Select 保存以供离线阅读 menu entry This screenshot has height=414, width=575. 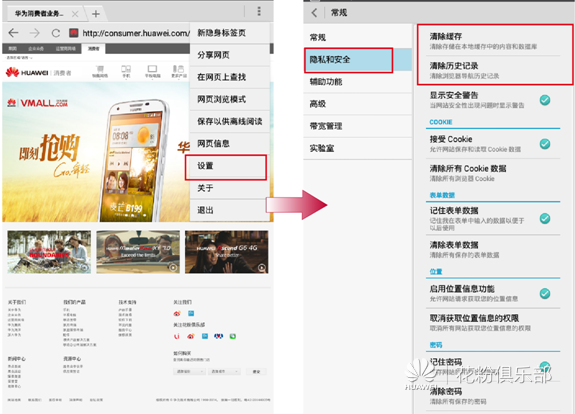click(x=230, y=121)
